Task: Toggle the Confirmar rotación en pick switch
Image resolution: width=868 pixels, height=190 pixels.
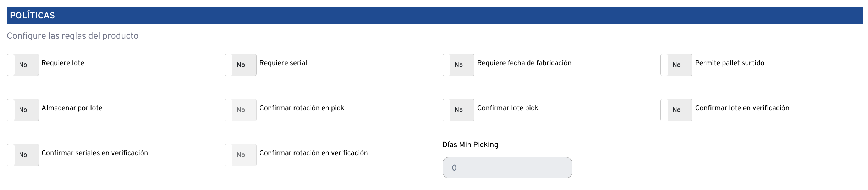Action: point(241,110)
